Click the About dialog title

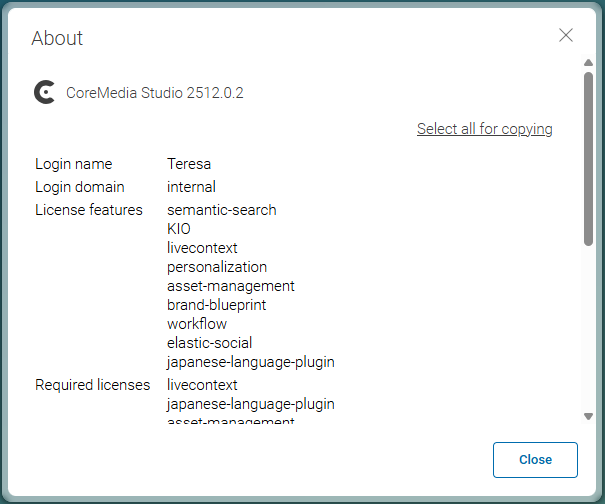[57, 39]
